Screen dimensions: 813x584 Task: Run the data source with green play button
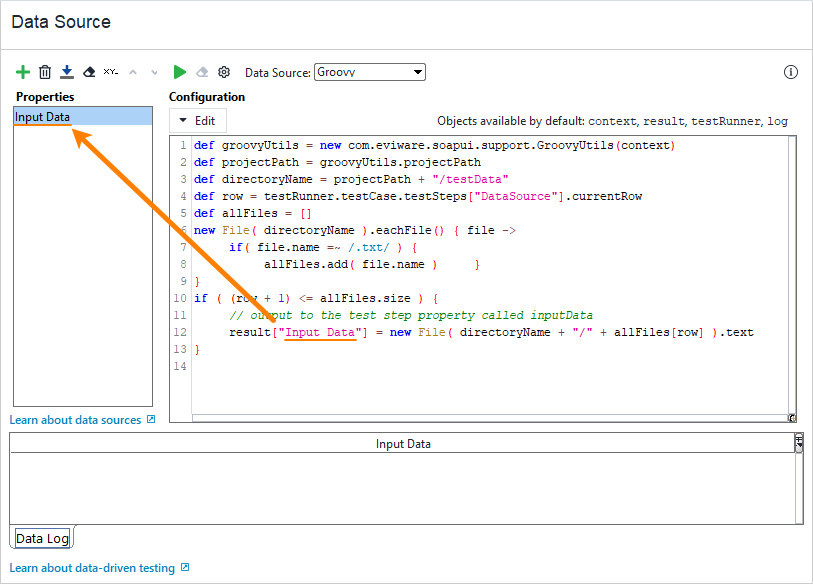pos(180,72)
